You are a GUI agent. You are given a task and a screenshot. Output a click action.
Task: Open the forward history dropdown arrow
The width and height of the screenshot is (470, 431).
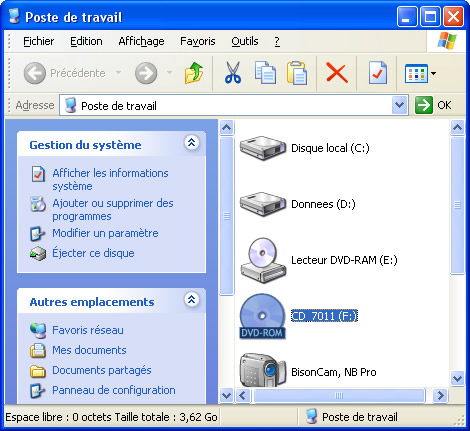pyautogui.click(x=169, y=72)
